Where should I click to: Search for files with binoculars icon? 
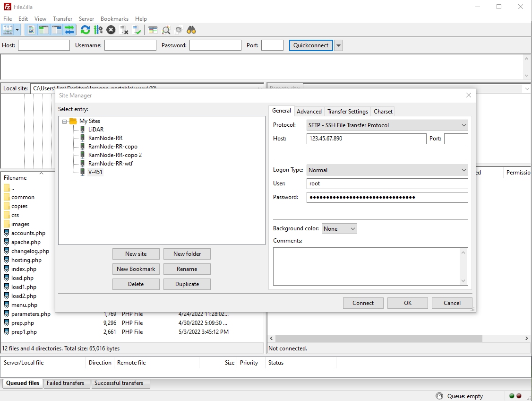(191, 30)
